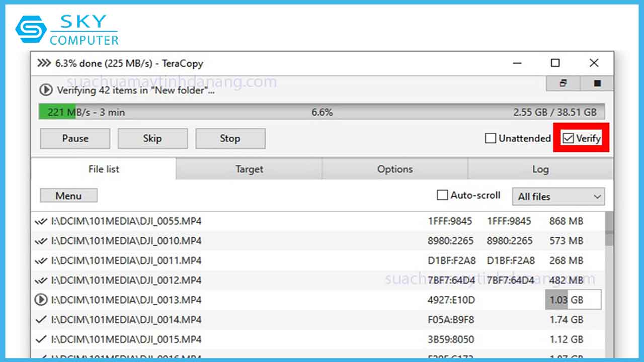Image resolution: width=644 pixels, height=362 pixels.
Task: Select the row I:\DCIM\101MEDIA\DJI_0012.MP4
Action: 317,280
